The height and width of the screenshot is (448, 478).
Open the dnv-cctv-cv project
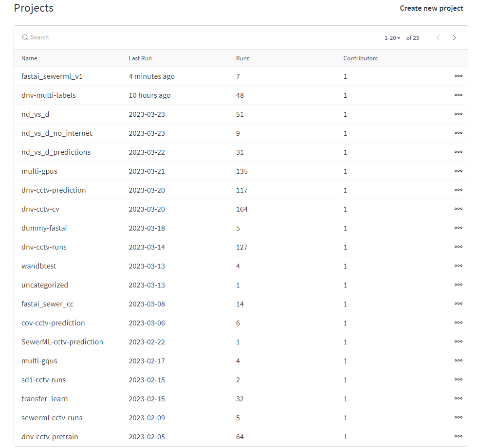pyautogui.click(x=40, y=209)
